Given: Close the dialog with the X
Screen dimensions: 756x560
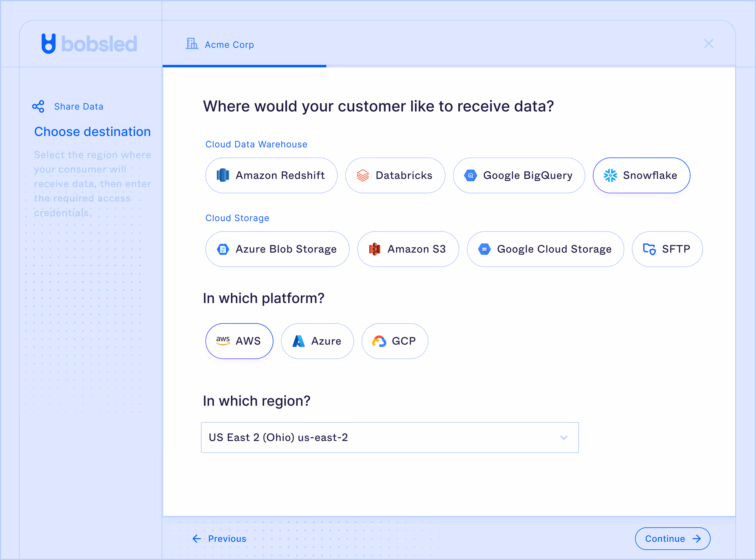Looking at the screenshot, I should pyautogui.click(x=708, y=43).
